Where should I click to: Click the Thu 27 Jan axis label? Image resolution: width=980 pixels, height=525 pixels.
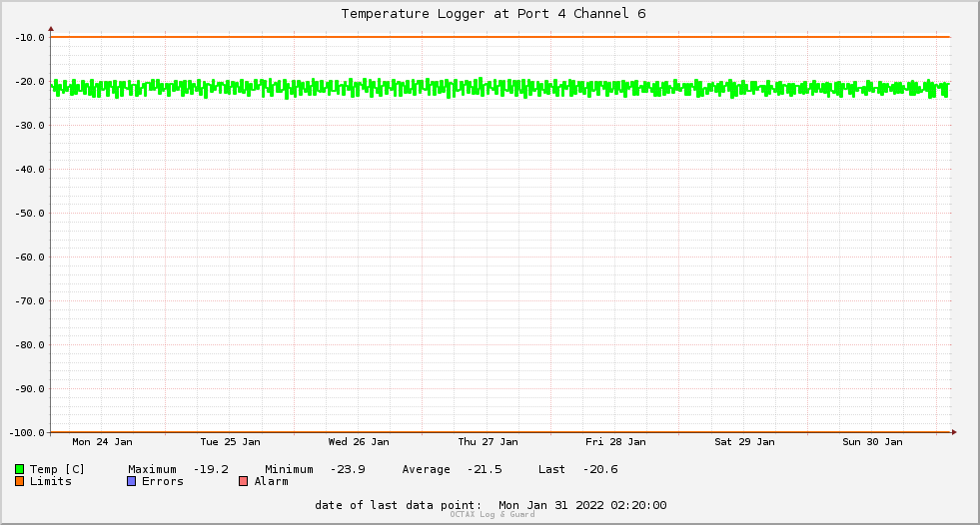pyautogui.click(x=488, y=442)
